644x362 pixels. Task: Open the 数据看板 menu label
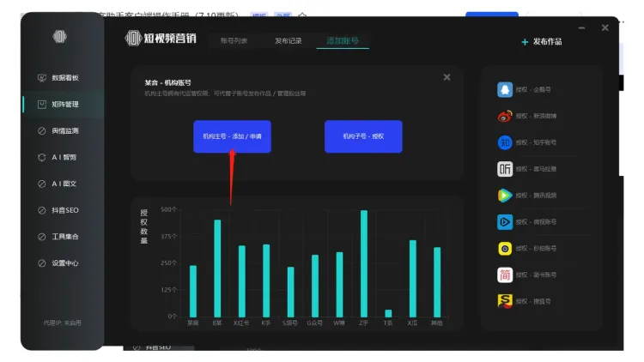65,78
